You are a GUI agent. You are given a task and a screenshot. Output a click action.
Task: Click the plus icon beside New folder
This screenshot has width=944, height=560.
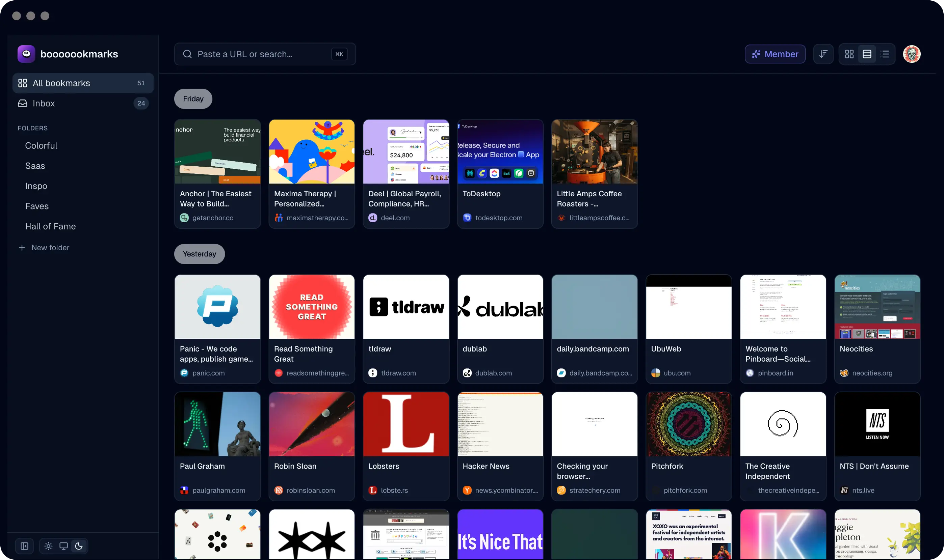22,248
